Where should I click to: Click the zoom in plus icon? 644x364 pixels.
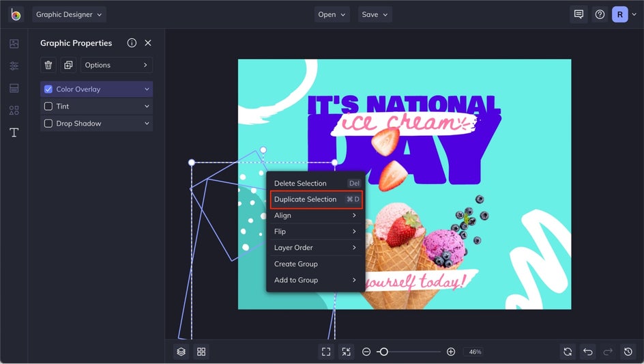pyautogui.click(x=451, y=352)
